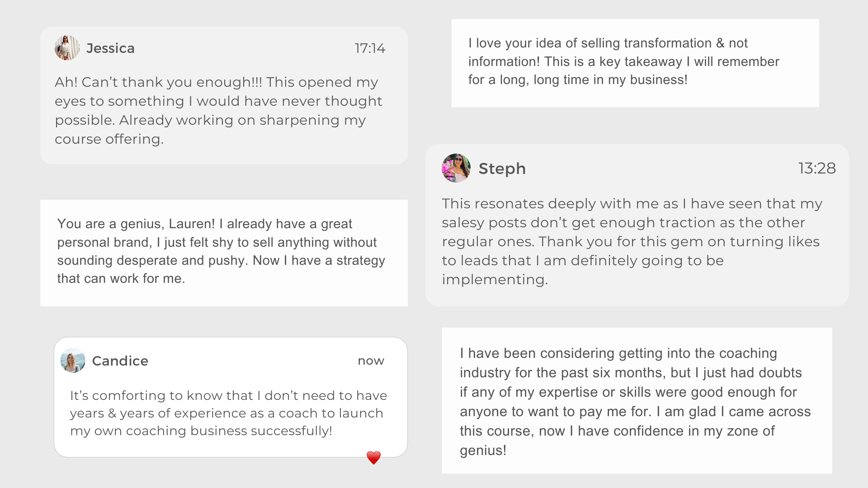This screenshot has width=868, height=488.
Task: Click the final word "implementing." in Steph's message
Action: coord(495,280)
